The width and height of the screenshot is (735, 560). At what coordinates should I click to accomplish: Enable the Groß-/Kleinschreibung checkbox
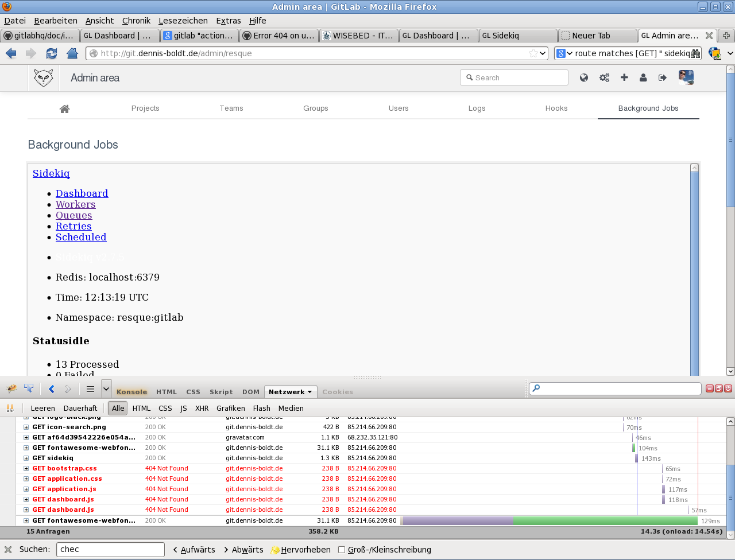click(x=342, y=550)
